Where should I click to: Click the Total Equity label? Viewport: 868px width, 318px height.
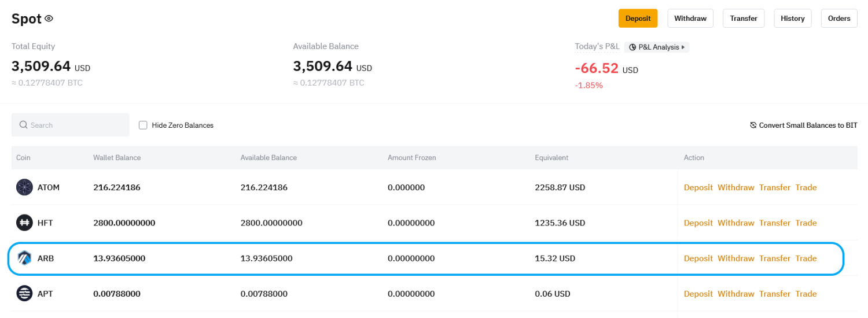pyautogui.click(x=34, y=46)
